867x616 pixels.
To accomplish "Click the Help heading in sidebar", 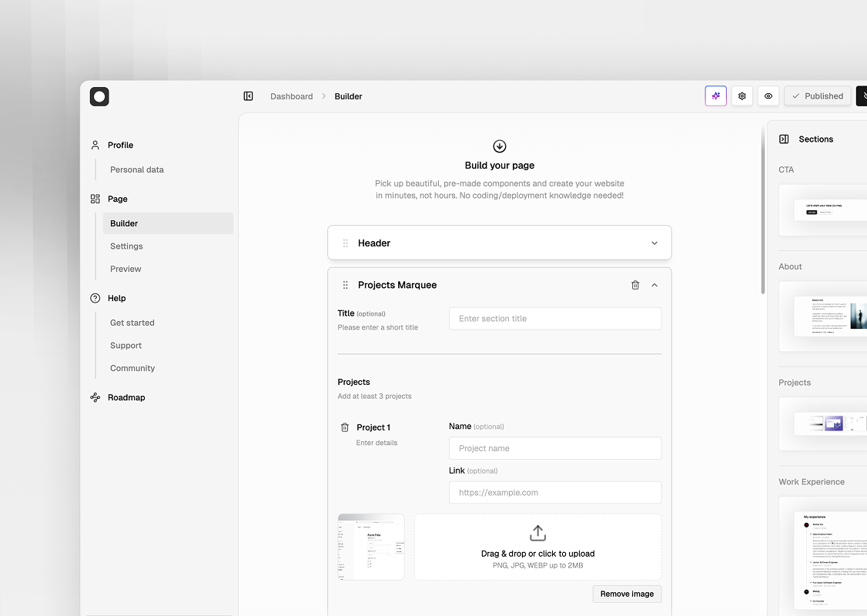I will (x=117, y=298).
